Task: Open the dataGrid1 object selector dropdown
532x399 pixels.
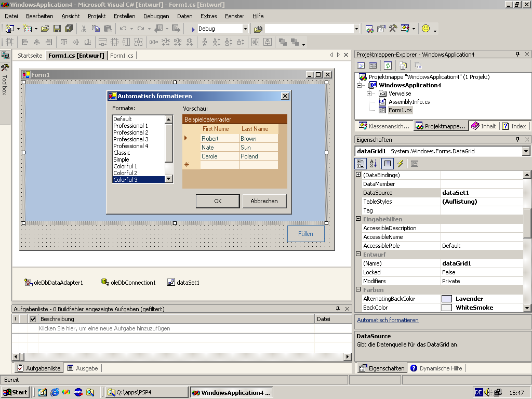Action: coord(526,151)
